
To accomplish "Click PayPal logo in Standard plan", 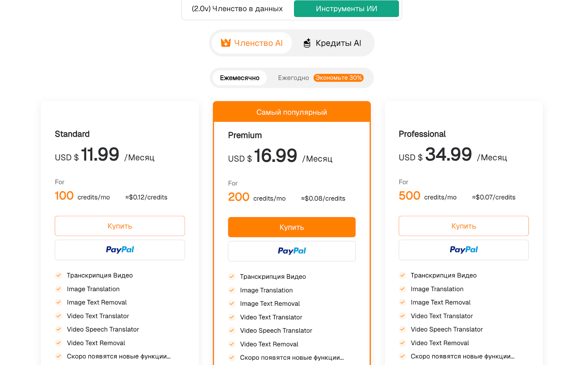I will (x=120, y=250).
